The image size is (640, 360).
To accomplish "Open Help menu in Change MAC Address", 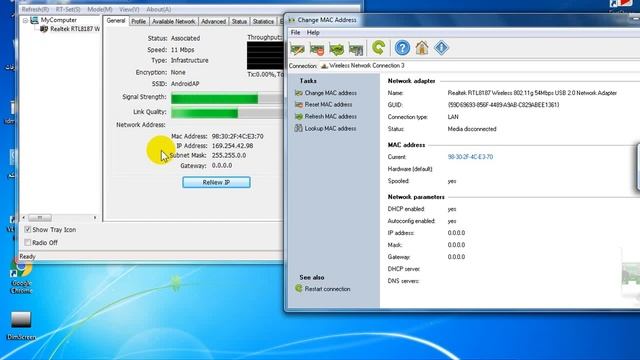I will 313,33.
